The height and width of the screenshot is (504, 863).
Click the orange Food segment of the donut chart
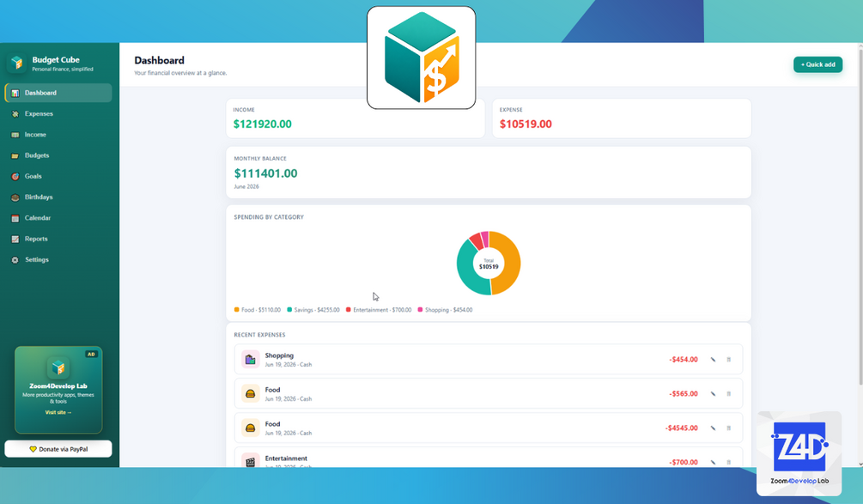point(512,264)
